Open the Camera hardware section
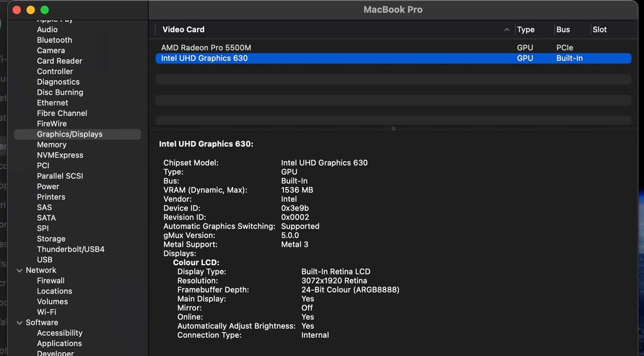 coord(51,50)
